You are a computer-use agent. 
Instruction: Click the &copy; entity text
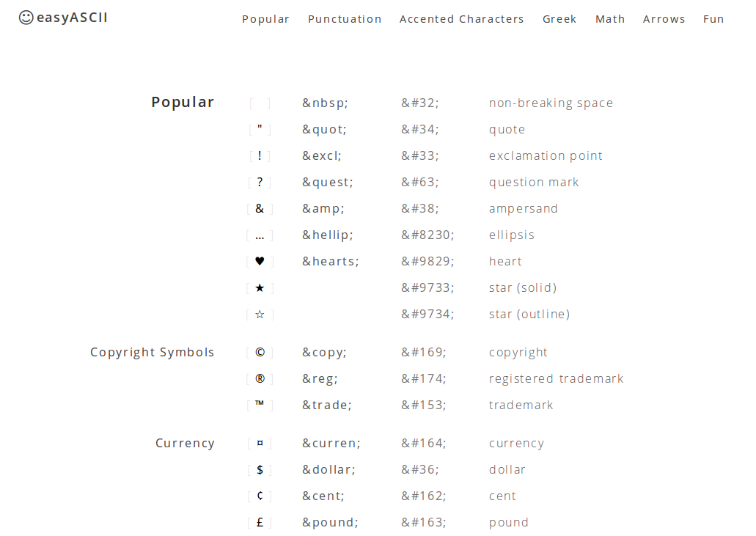click(x=325, y=353)
